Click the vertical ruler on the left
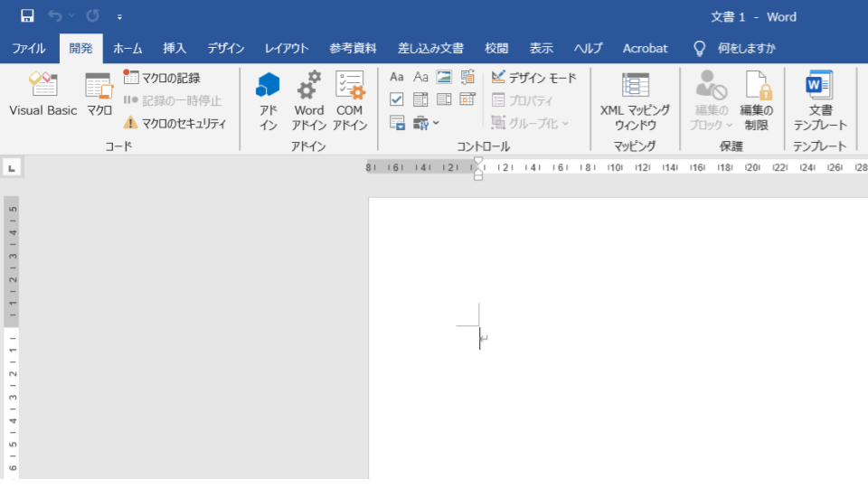Screen dimensions: 868x488 12,337
